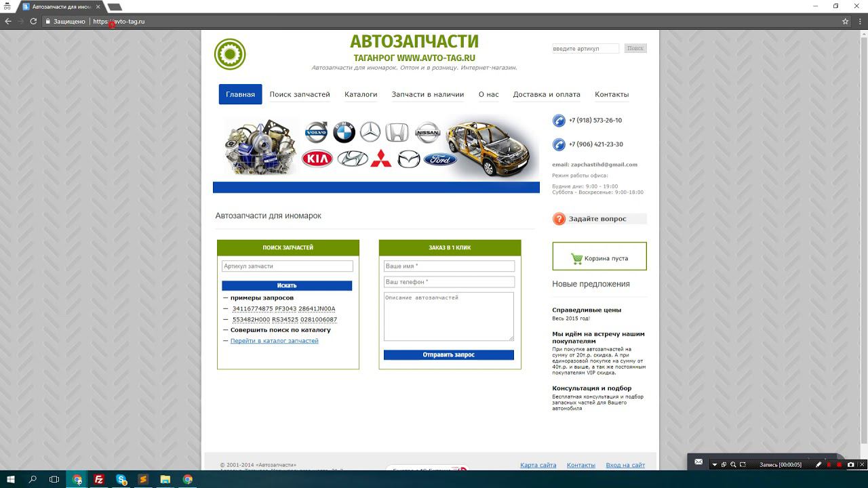The width and height of the screenshot is (868, 488).
Task: Open Sublime Text from the taskbar
Action: pyautogui.click(x=143, y=479)
